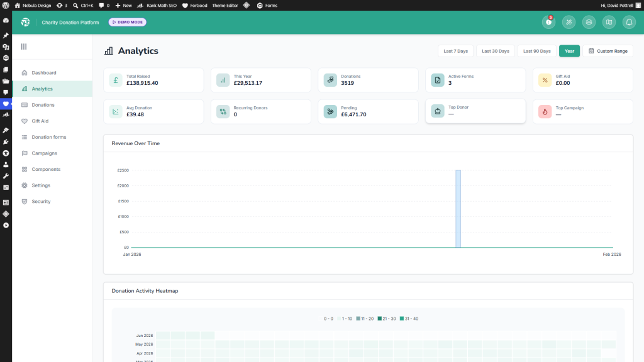Viewport: 644px width, 362px height.
Task: Collapse the sidebar using the three-bar icon
Action: [24, 47]
